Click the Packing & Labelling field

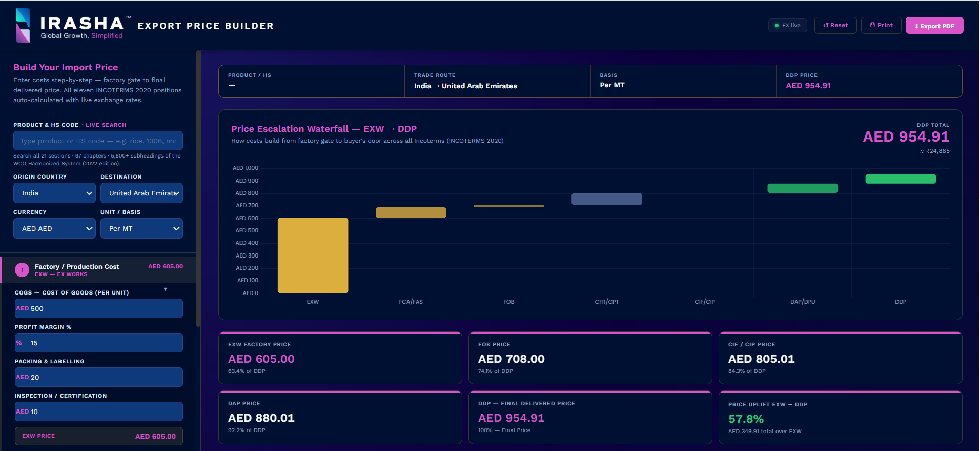98,377
